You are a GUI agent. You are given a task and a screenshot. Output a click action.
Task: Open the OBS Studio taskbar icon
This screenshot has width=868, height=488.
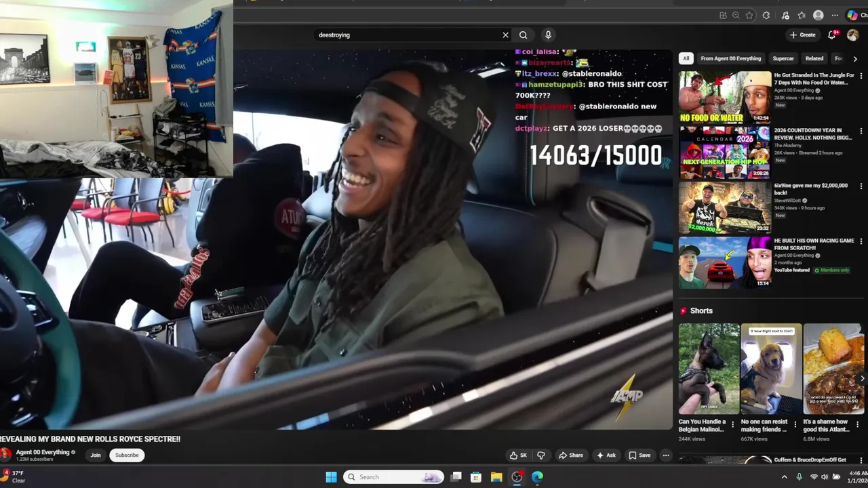tap(517, 477)
